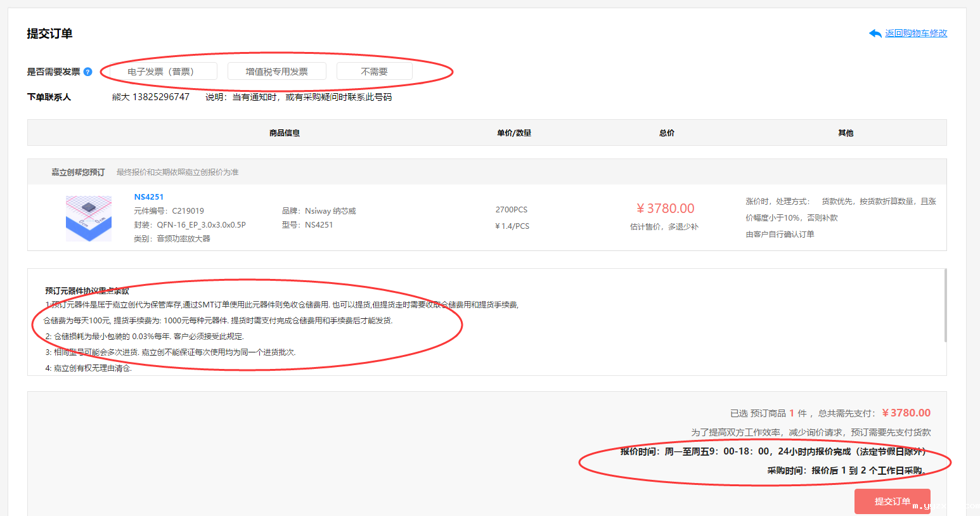
Task: Open the NS4251 product link
Action: [x=148, y=197]
